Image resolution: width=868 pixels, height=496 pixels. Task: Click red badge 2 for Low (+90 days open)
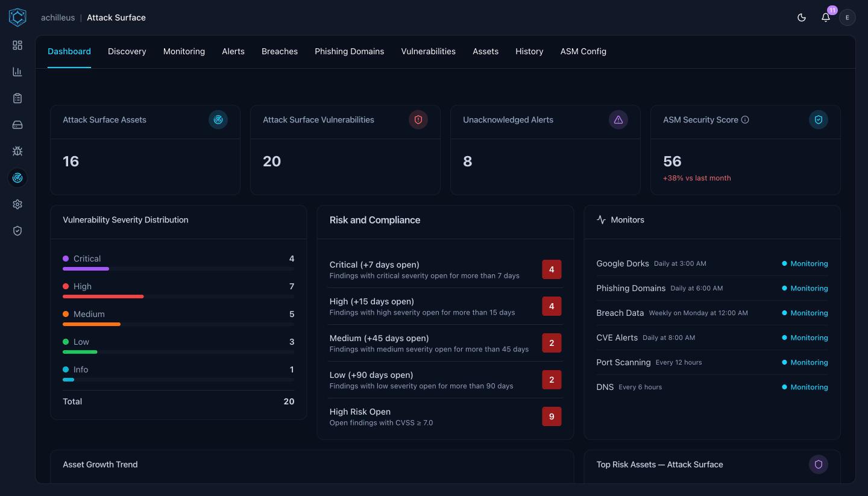point(552,380)
